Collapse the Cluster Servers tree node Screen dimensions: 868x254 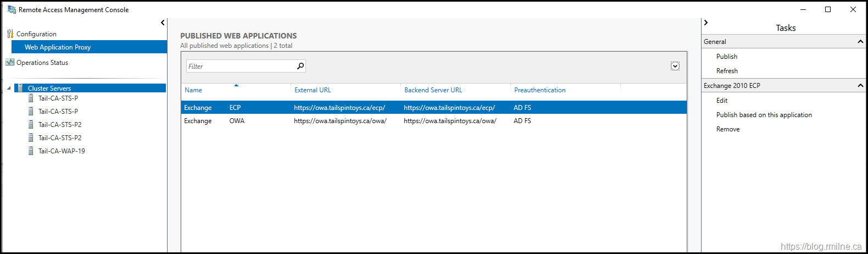click(x=9, y=88)
